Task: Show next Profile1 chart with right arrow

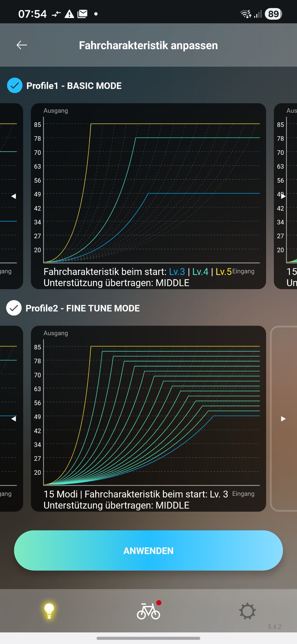Action: point(283,196)
